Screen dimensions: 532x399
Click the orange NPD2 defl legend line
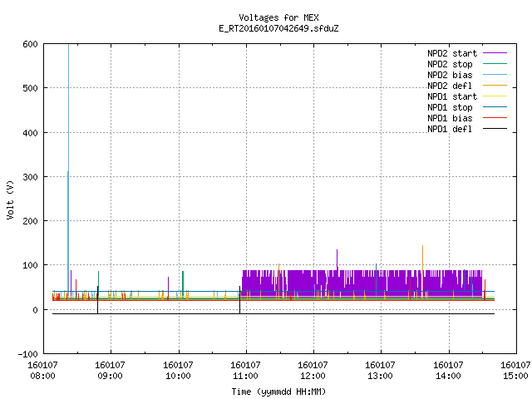pyautogui.click(x=495, y=86)
